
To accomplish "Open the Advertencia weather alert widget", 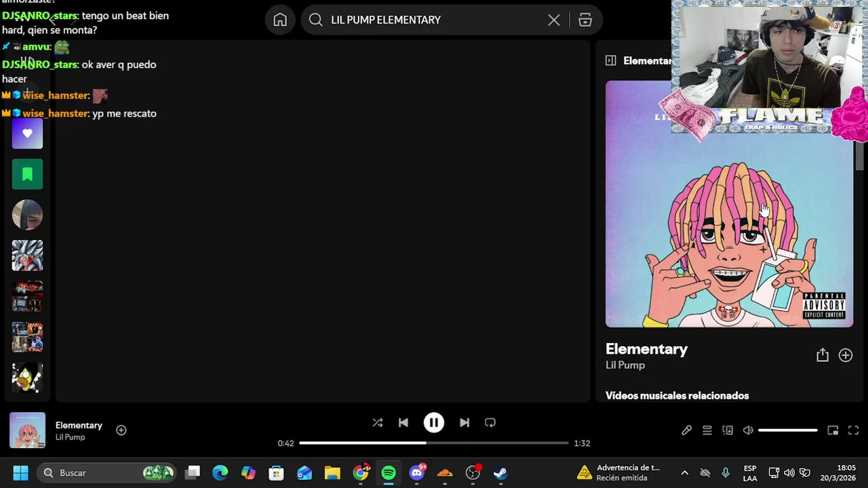I will [x=620, y=473].
